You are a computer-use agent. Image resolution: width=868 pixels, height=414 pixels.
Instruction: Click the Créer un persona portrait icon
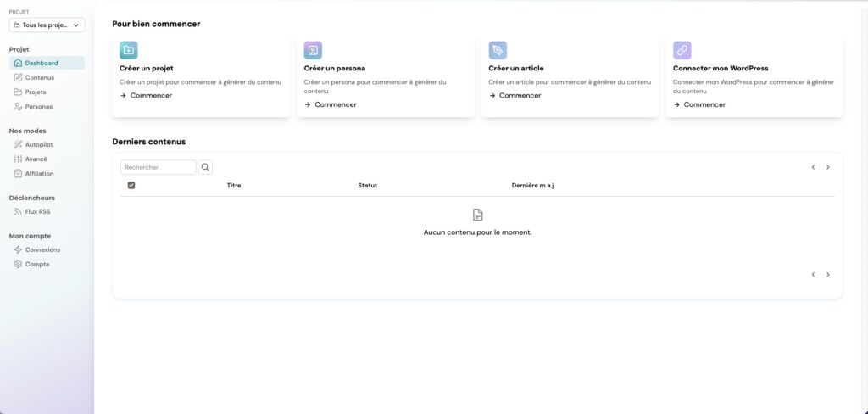tap(313, 50)
